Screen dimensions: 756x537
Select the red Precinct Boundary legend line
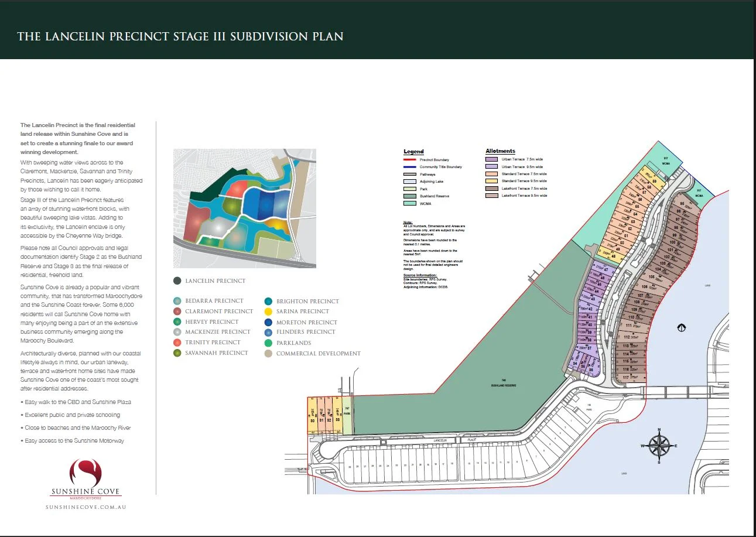(411, 159)
